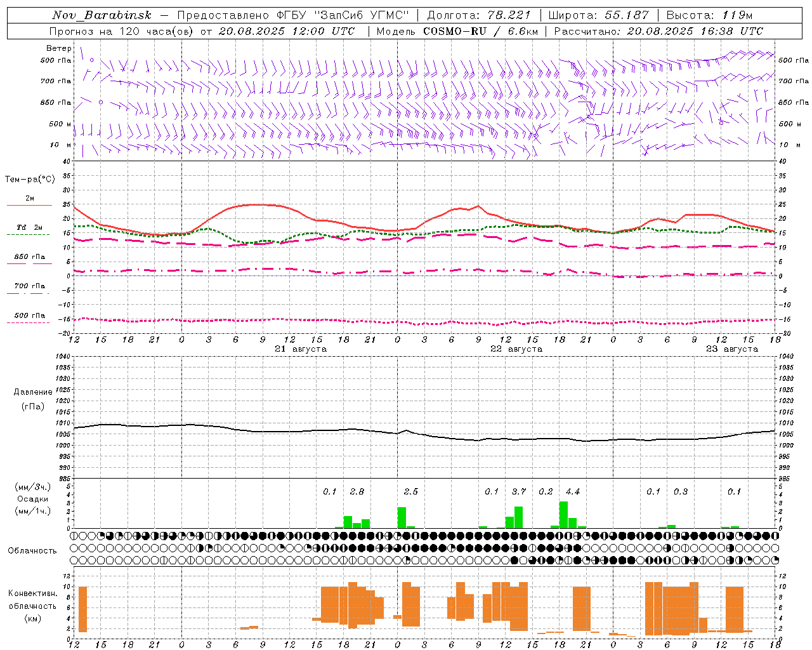Viewport: 812px width, 650px height.
Task: Click the 0.3 precipitation total value
Action: coord(681,492)
